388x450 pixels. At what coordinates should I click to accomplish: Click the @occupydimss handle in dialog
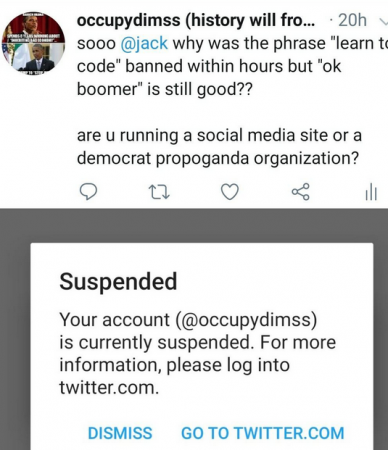pyautogui.click(x=246, y=320)
